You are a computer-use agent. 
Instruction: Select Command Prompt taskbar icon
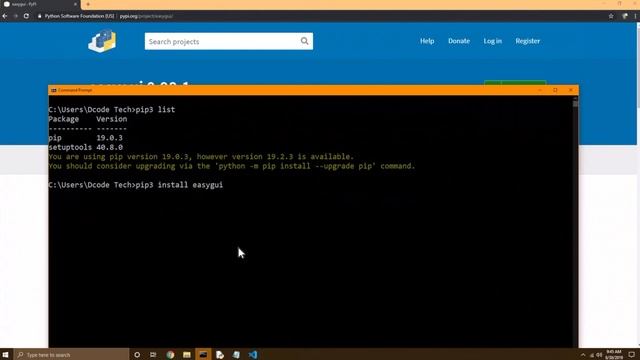pos(203,355)
